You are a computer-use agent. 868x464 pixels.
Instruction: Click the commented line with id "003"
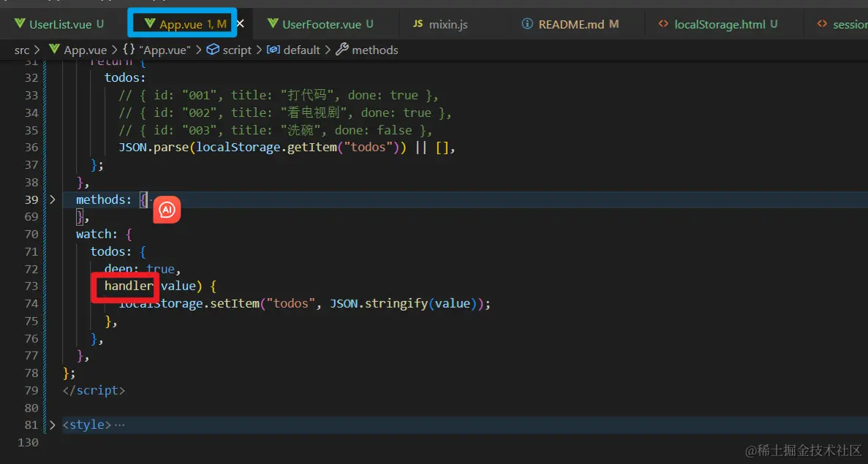[275, 131]
